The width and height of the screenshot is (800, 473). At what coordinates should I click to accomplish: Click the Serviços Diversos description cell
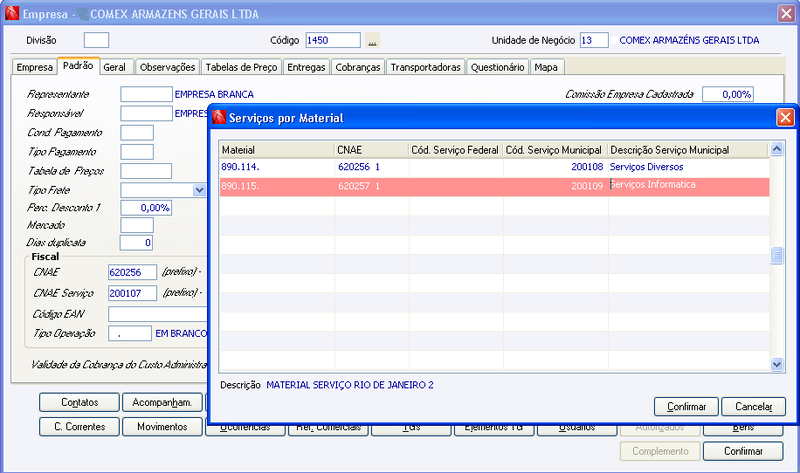(689, 167)
